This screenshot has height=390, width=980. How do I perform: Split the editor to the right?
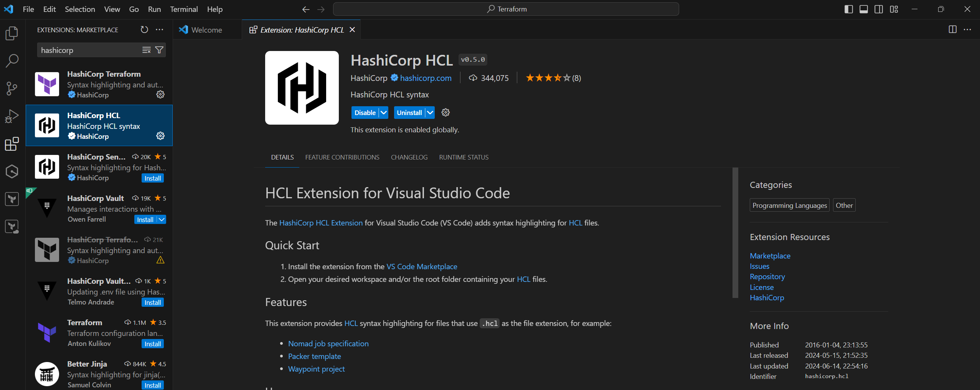[953, 30]
